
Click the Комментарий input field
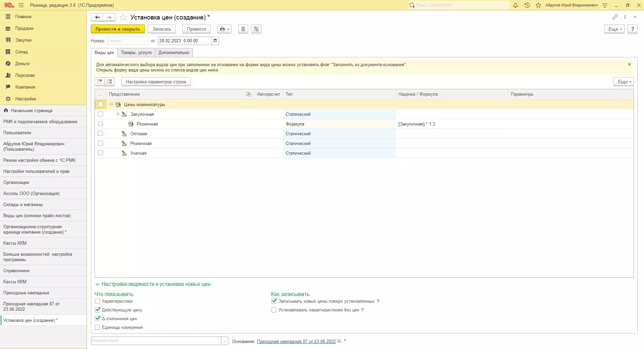click(156, 341)
